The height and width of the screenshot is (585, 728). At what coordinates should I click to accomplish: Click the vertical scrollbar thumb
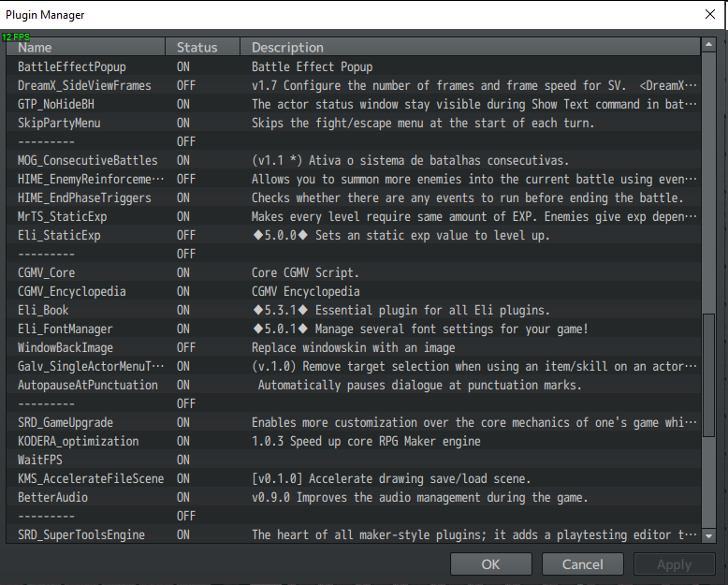click(708, 374)
